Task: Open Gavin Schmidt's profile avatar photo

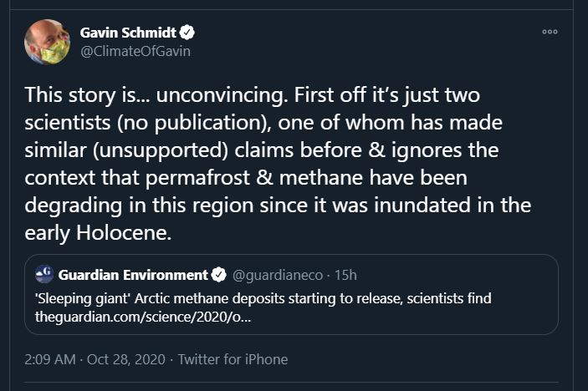Action: click(x=47, y=42)
